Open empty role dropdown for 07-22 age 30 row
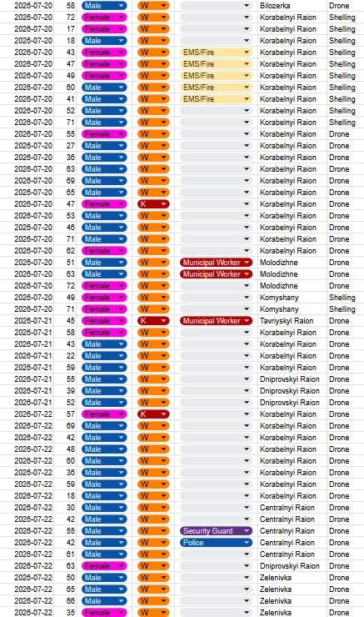 point(216,508)
